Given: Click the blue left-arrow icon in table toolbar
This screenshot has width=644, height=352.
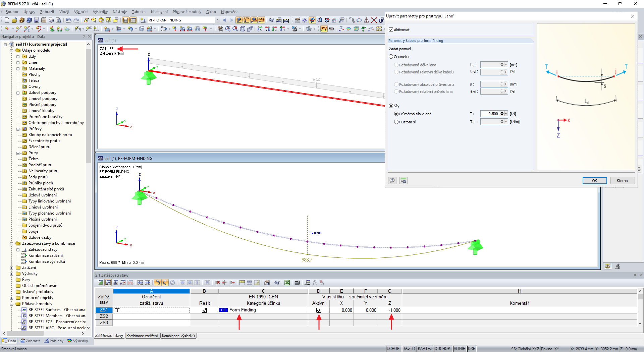Looking at the screenshot, I should pos(140,283).
